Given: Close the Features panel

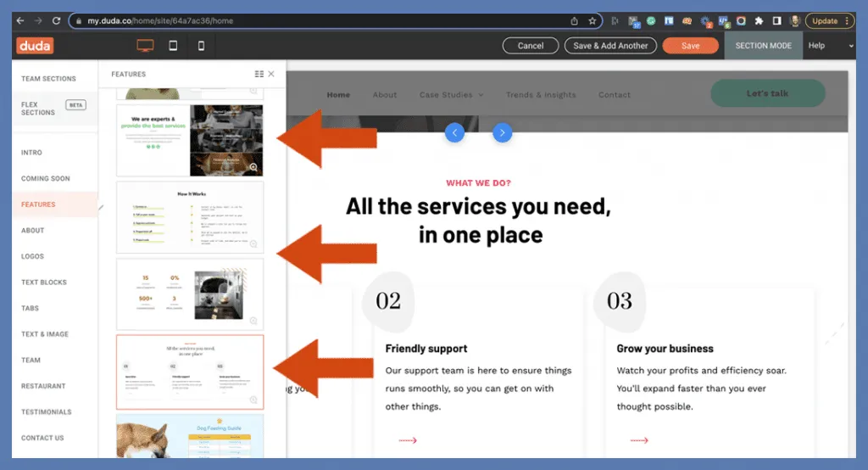Looking at the screenshot, I should click(271, 74).
